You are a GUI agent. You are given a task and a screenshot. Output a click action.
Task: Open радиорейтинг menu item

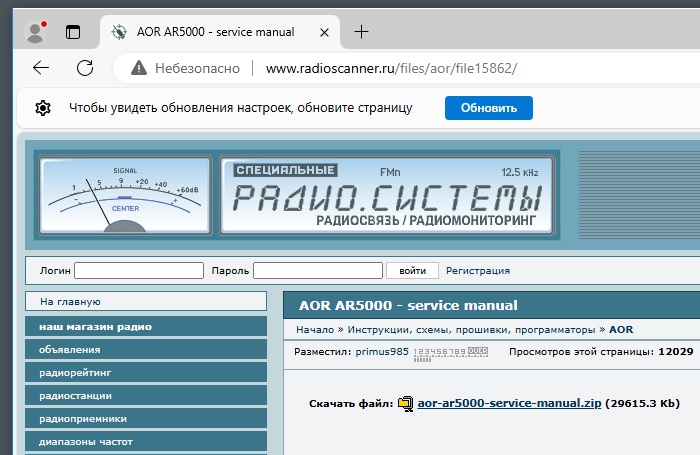146,372
